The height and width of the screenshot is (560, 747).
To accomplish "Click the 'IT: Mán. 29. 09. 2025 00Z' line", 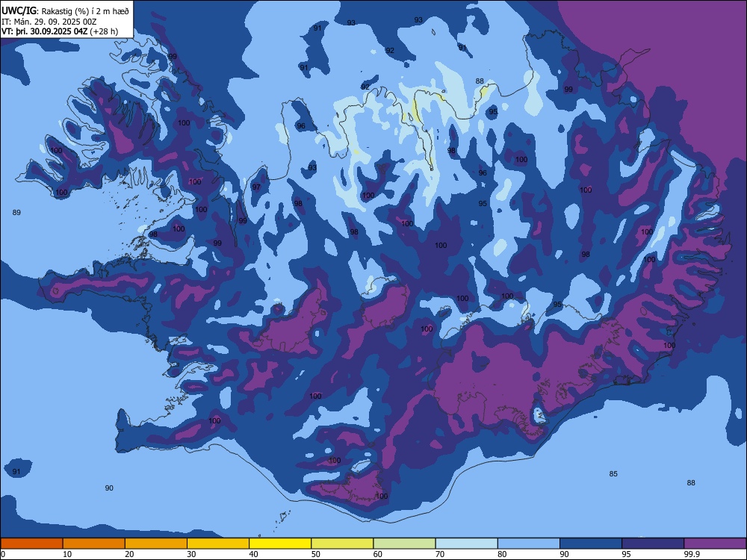I will (x=49, y=22).
